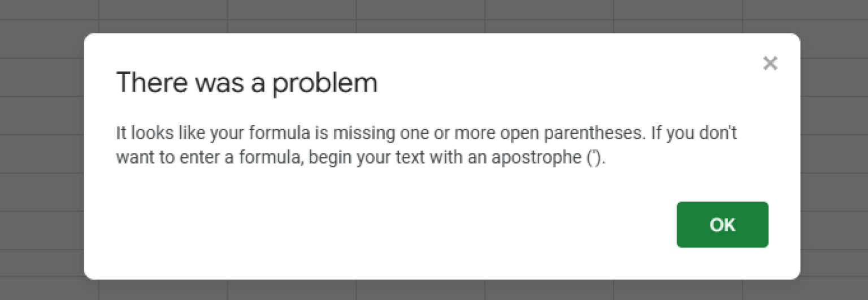Click the "There was a problem" heading
The height and width of the screenshot is (300, 868).
click(x=246, y=83)
